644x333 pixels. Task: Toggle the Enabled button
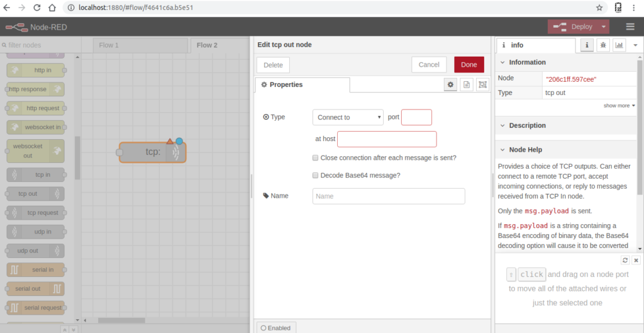pyautogui.click(x=276, y=328)
